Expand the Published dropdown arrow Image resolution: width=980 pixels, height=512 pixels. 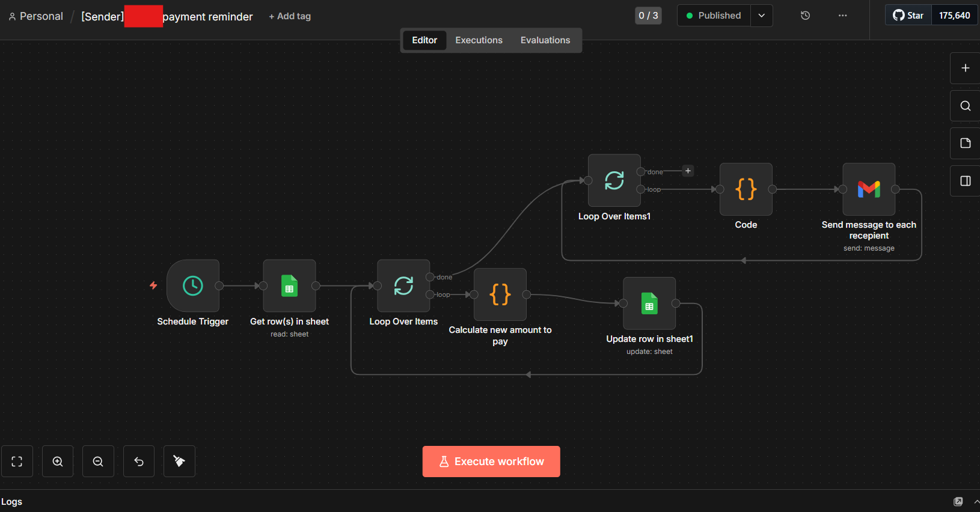click(762, 16)
